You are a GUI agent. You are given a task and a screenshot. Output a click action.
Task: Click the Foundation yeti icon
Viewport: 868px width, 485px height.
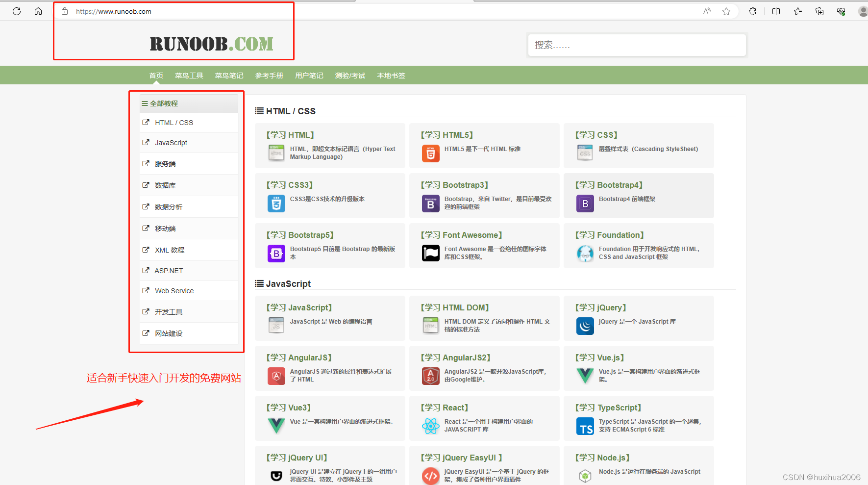tap(585, 253)
